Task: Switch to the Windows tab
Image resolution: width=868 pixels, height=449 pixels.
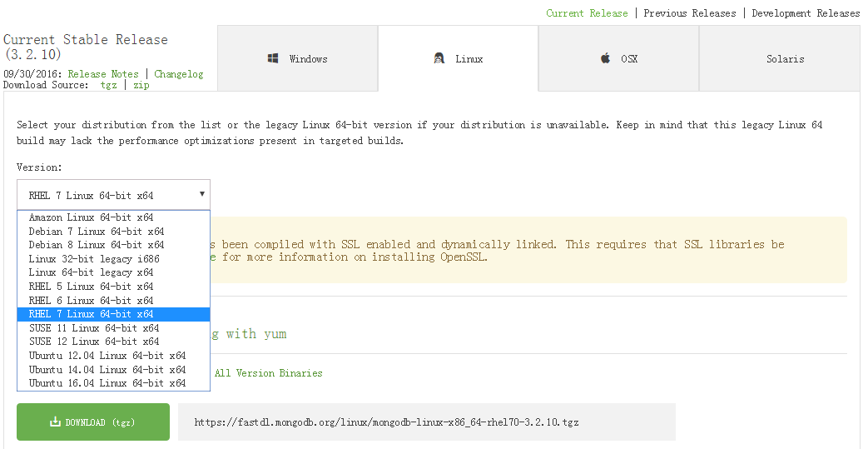Action: click(298, 58)
